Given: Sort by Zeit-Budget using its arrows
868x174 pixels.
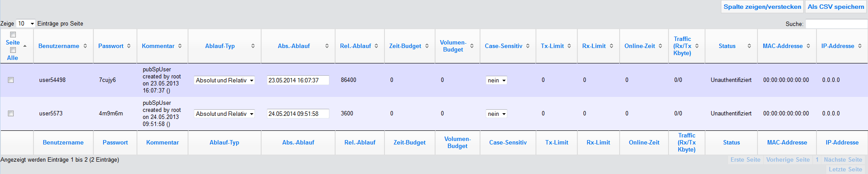Looking at the screenshot, I should coord(427,46).
